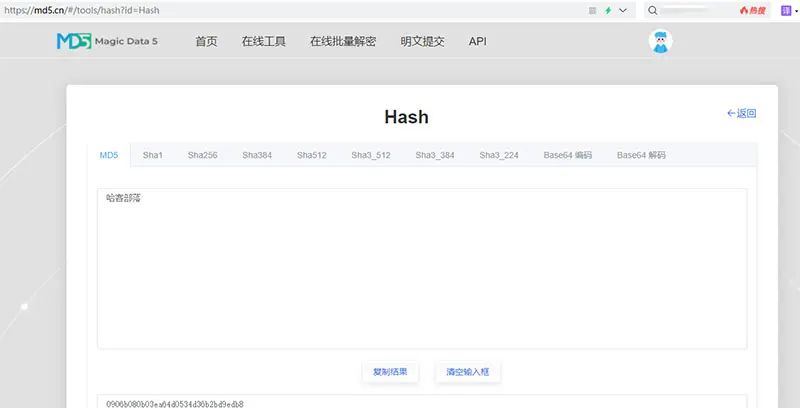Open the 在线工具 menu
Screen dimensions: 800x408
pos(263,41)
